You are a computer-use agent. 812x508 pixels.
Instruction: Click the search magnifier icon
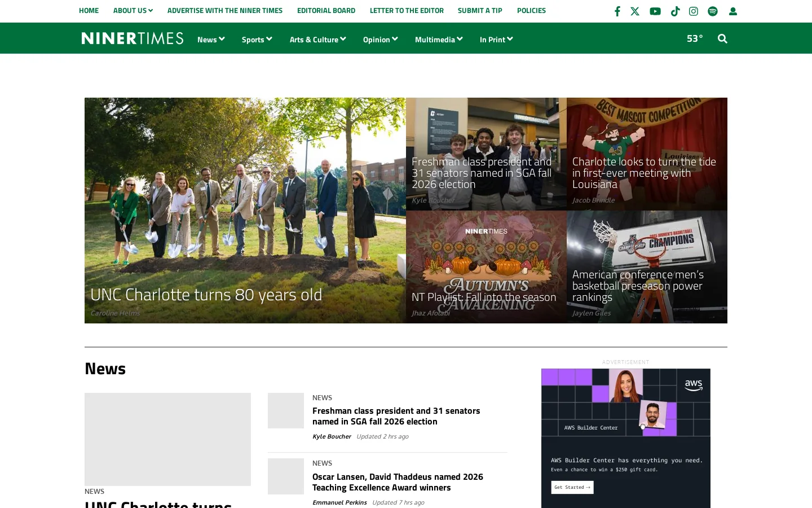coord(722,38)
